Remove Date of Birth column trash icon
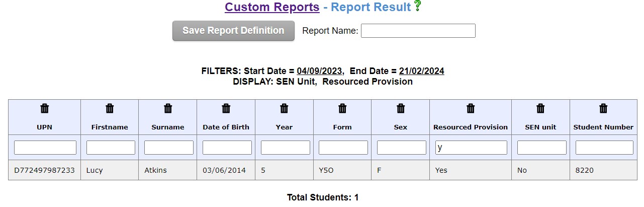 (x=226, y=108)
